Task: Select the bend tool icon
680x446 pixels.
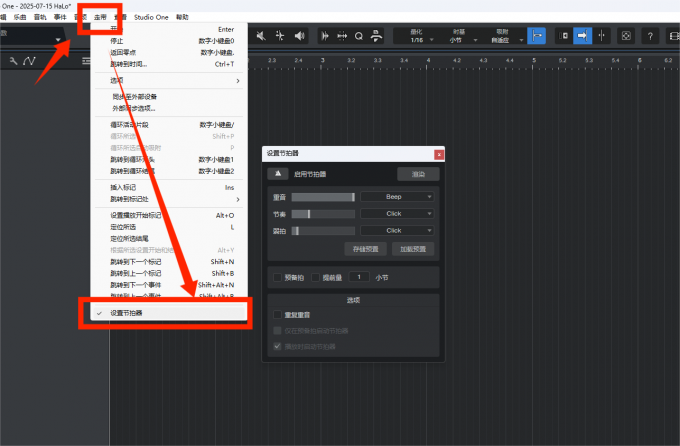Action: pos(280,36)
